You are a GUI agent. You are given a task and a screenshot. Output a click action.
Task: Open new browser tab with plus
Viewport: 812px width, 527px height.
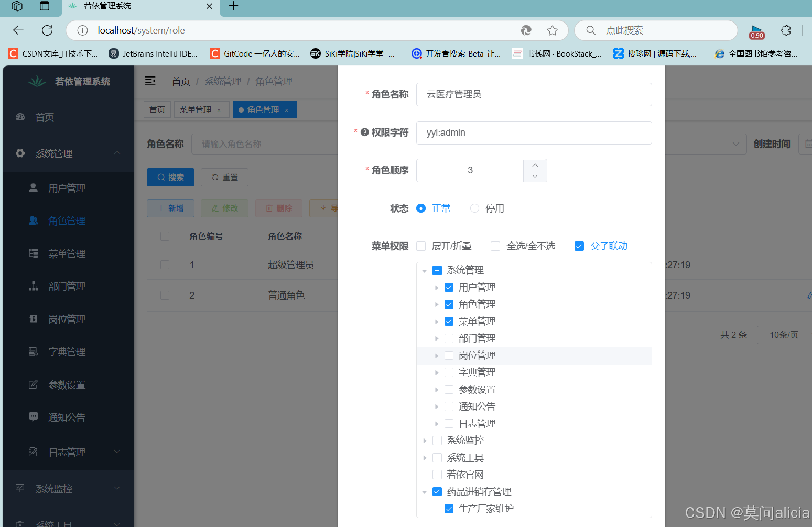click(234, 6)
